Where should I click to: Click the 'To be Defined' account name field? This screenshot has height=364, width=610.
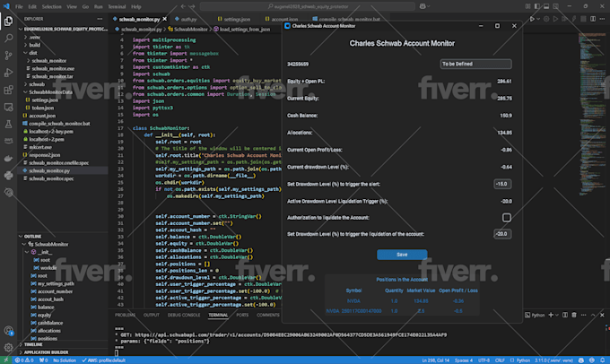(475, 64)
